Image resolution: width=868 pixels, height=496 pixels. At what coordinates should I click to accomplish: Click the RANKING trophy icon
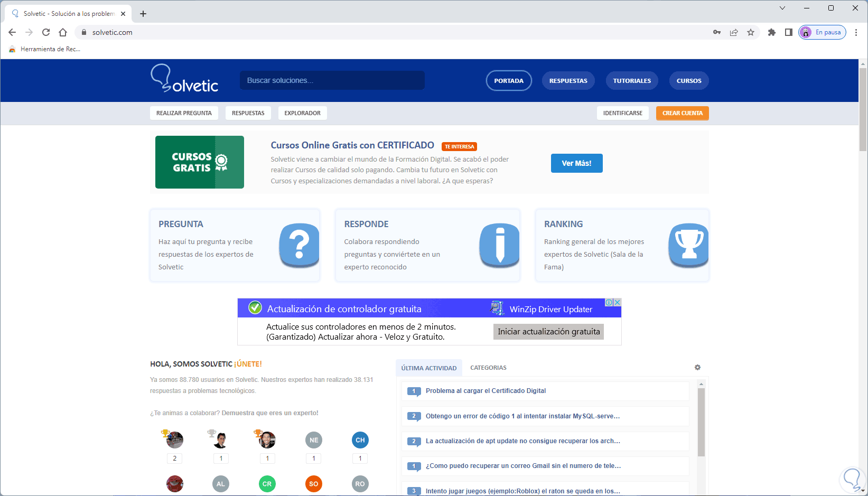[688, 245]
